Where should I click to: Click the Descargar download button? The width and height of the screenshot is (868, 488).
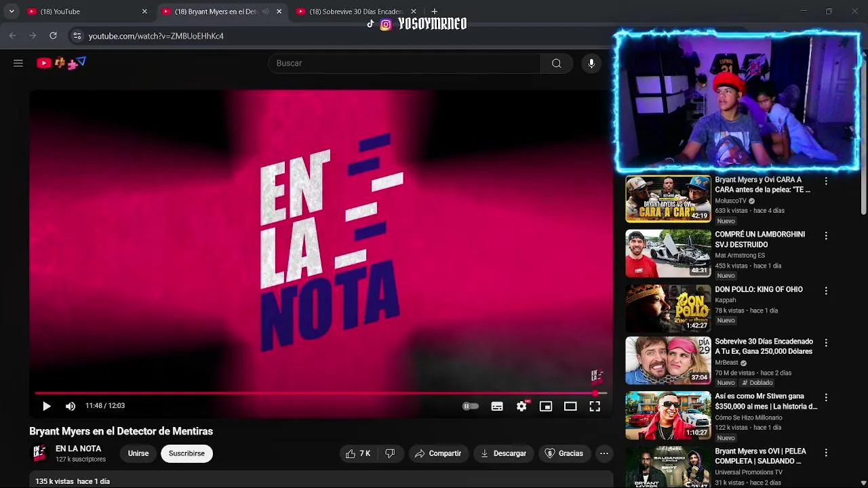(x=504, y=453)
